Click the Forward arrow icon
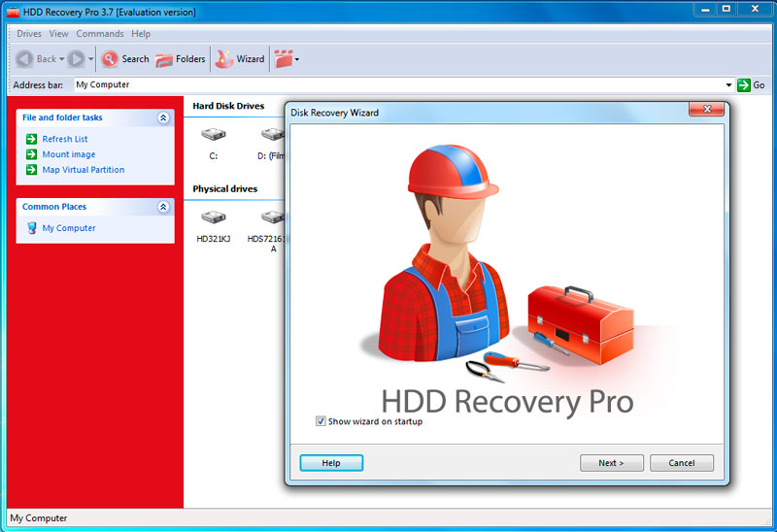 tap(77, 59)
